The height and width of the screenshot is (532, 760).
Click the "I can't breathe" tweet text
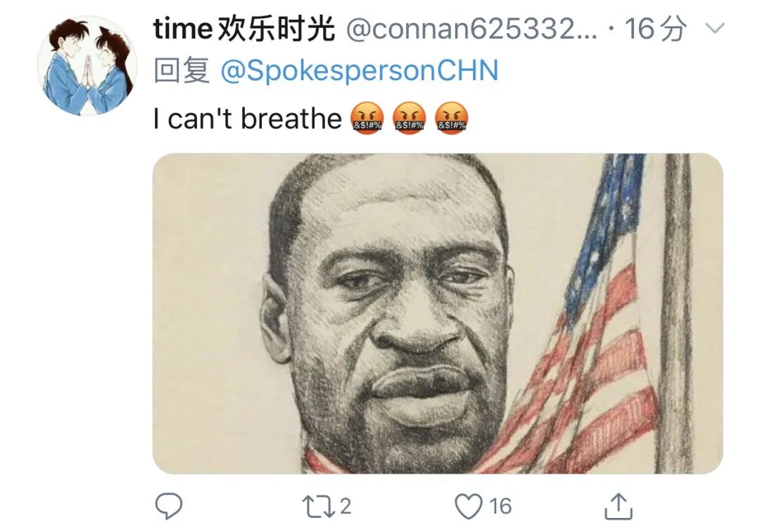tap(247, 118)
